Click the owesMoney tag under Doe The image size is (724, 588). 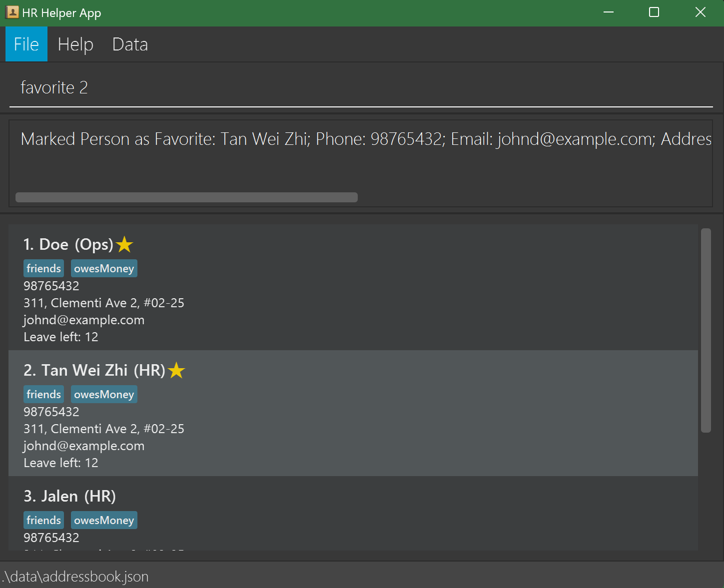[x=104, y=269]
